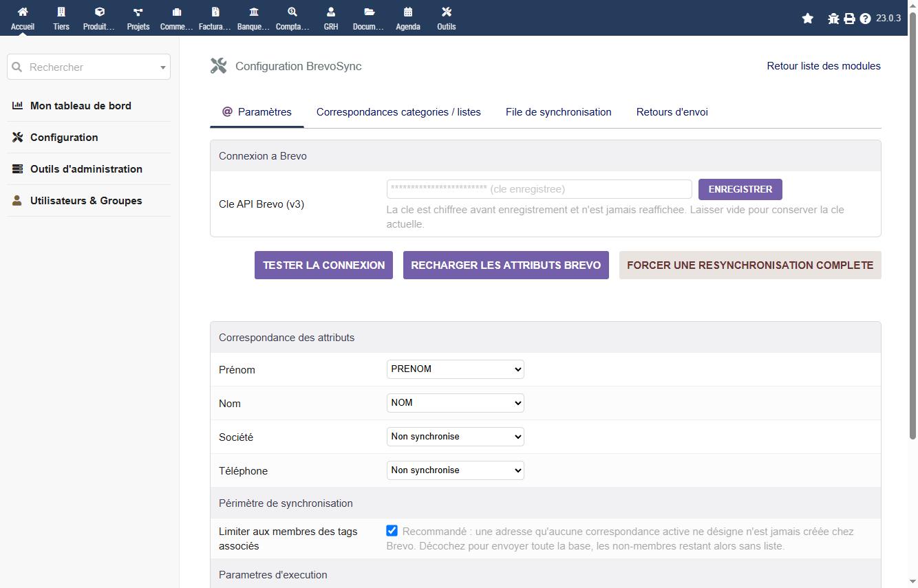This screenshot has width=918, height=588.
Task: Click the Outils d'administration server icon
Action: pyautogui.click(x=18, y=168)
